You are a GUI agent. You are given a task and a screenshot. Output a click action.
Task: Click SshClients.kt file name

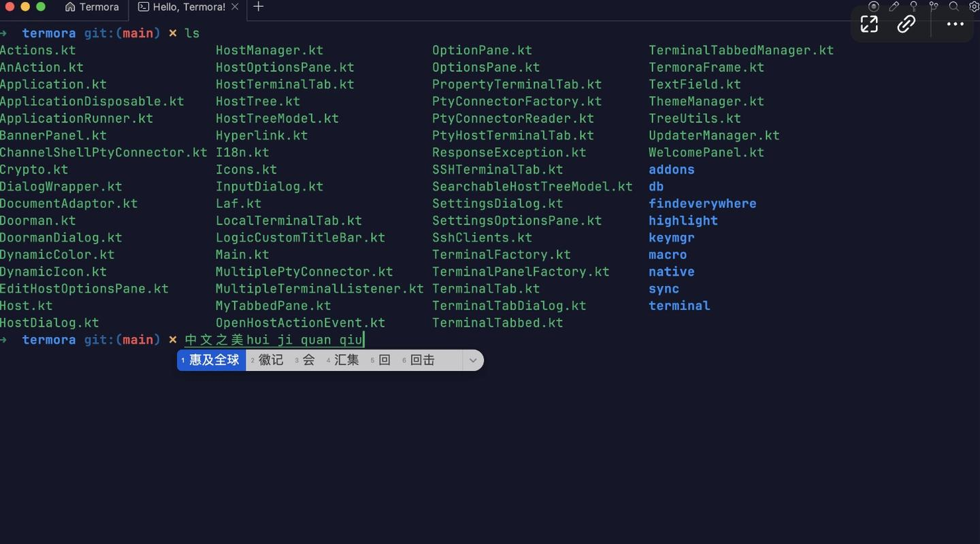click(x=483, y=238)
